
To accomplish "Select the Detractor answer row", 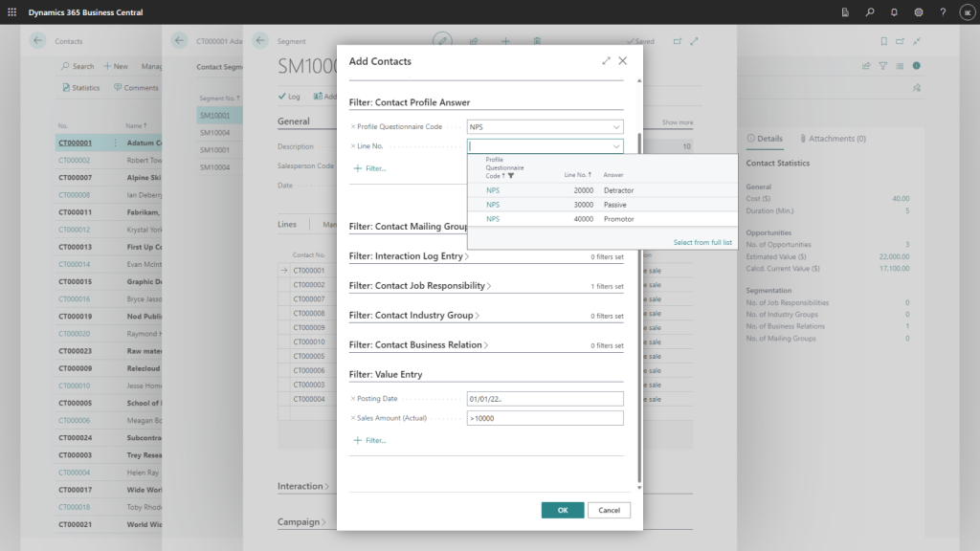I will pyautogui.click(x=603, y=190).
